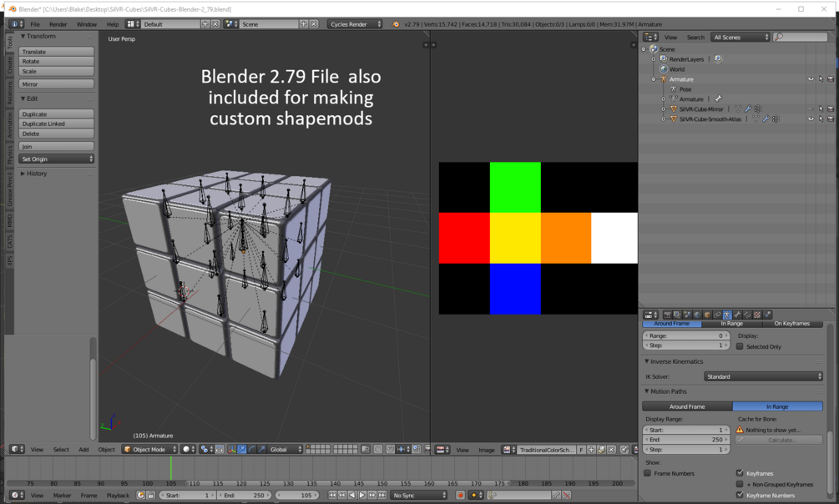839x504 pixels.
Task: Click green current-frame marker in timeline
Action: click(x=170, y=468)
